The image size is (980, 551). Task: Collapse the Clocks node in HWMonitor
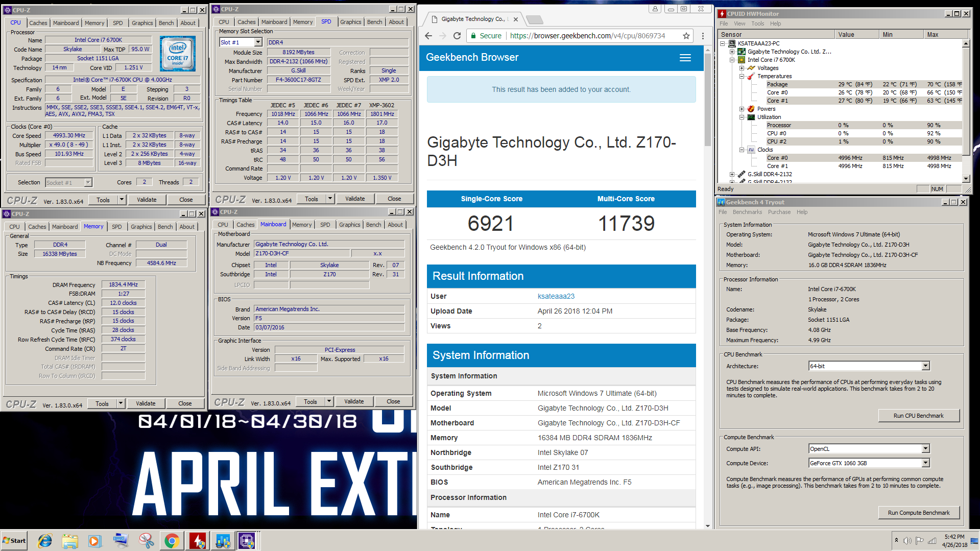click(x=742, y=150)
